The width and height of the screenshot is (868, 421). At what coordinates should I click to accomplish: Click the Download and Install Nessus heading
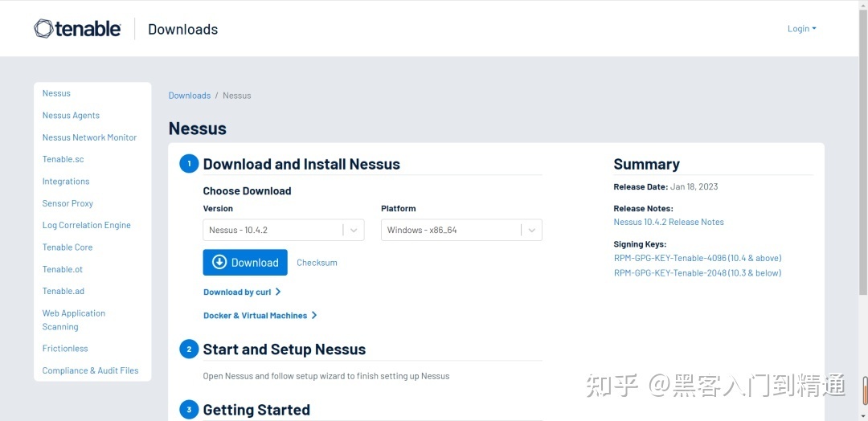tap(301, 165)
